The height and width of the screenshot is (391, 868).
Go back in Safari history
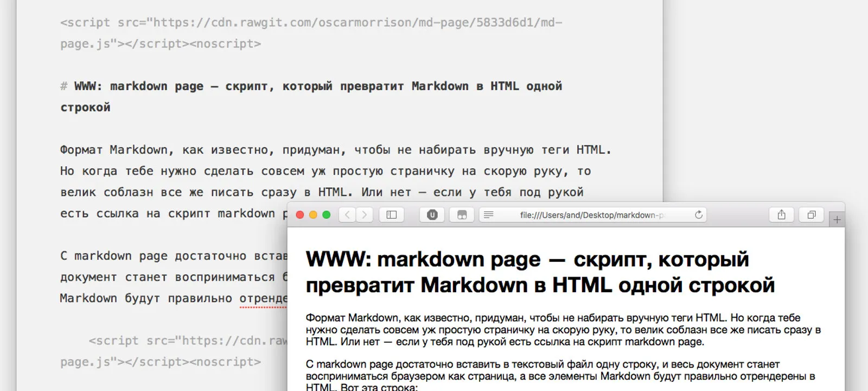348,215
